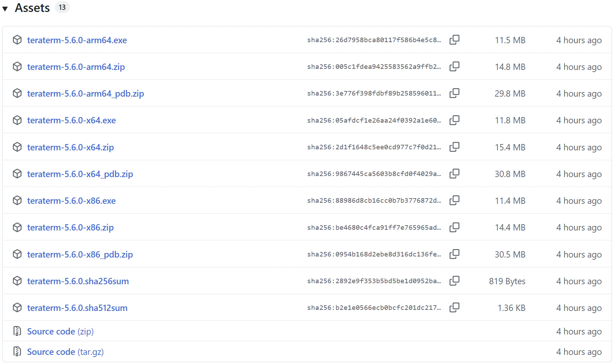Screen dimensions: 613x364
Task: Download teraterm-5.6.0-x64_pdb.zip
Action: coord(80,174)
